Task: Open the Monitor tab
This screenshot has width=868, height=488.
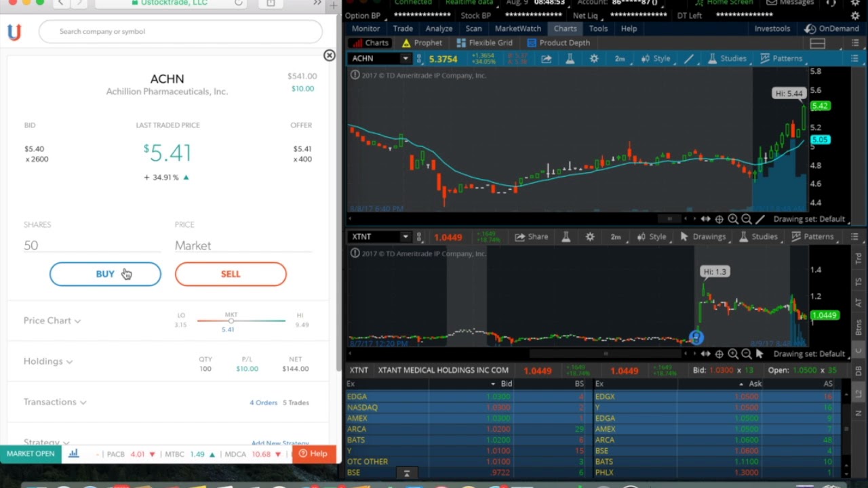Action: point(366,28)
